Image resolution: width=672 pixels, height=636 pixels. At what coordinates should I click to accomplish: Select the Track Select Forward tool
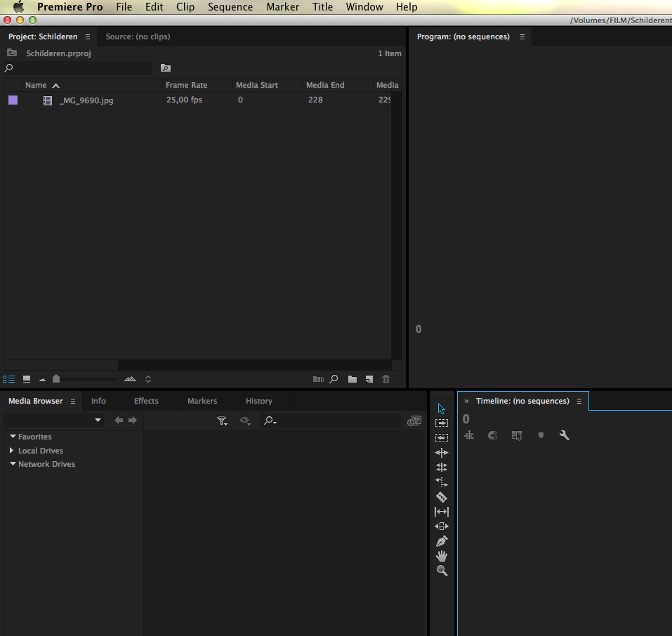coord(442,423)
